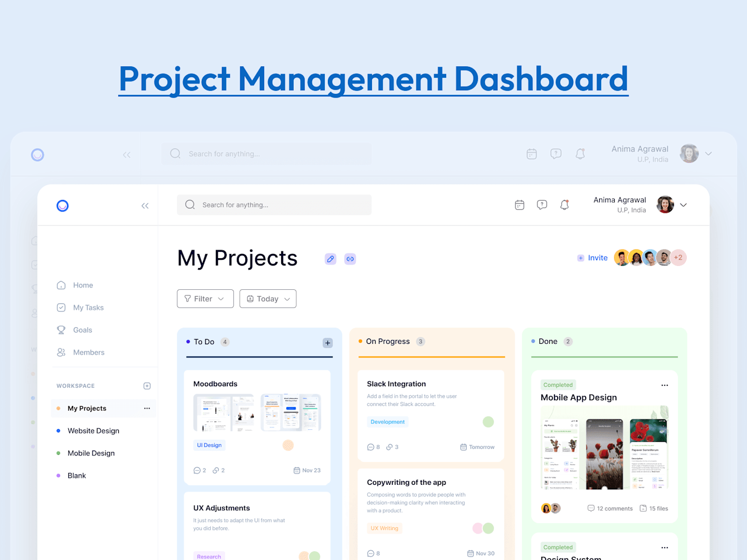The image size is (747, 560).
Task: Click the comments icon on Moodboards card
Action: 197,470
